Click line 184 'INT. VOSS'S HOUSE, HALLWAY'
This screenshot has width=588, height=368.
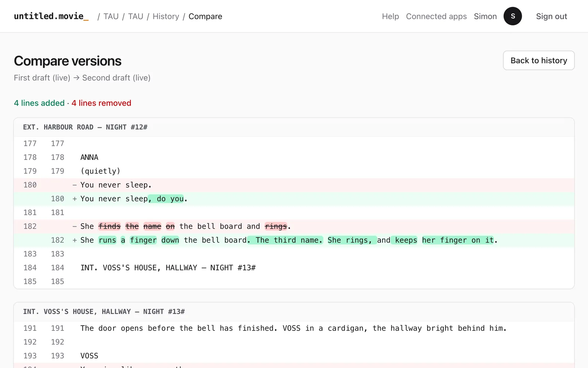click(294, 268)
